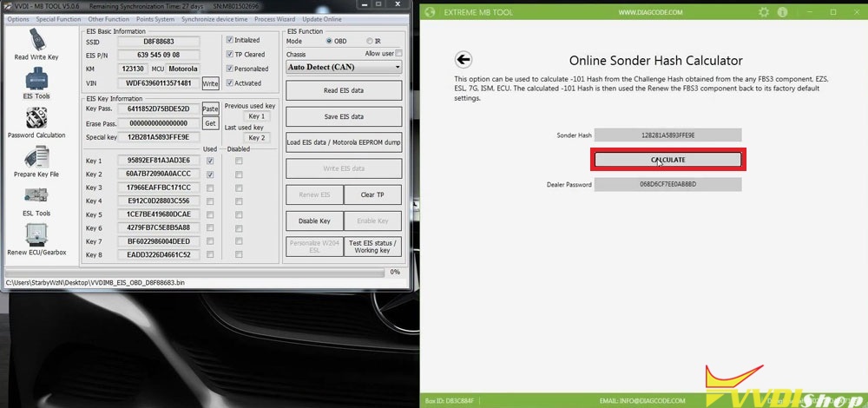Viewport: 868px width, 408px height.
Task: Open info icon in Extreme MB Tool header
Action: click(x=782, y=11)
